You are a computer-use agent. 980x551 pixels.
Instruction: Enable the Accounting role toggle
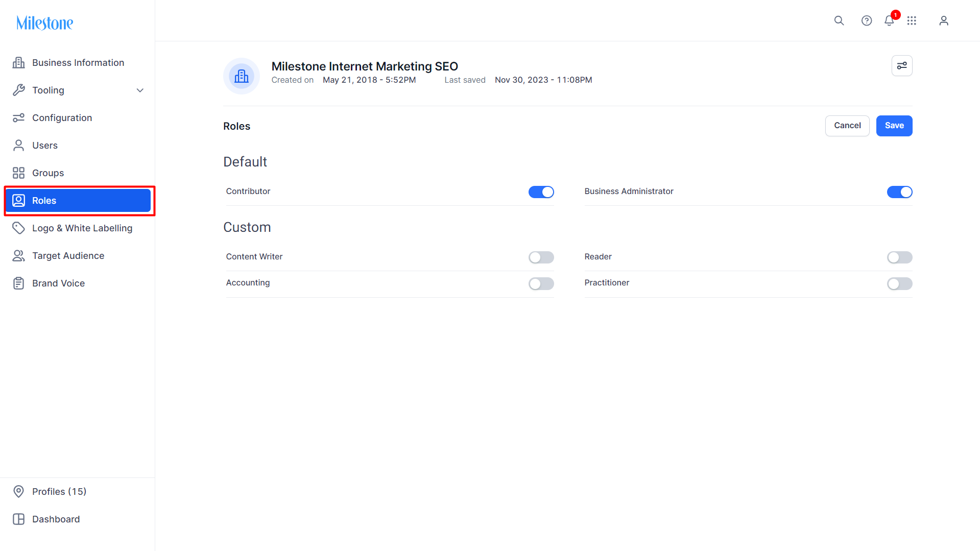coord(541,283)
